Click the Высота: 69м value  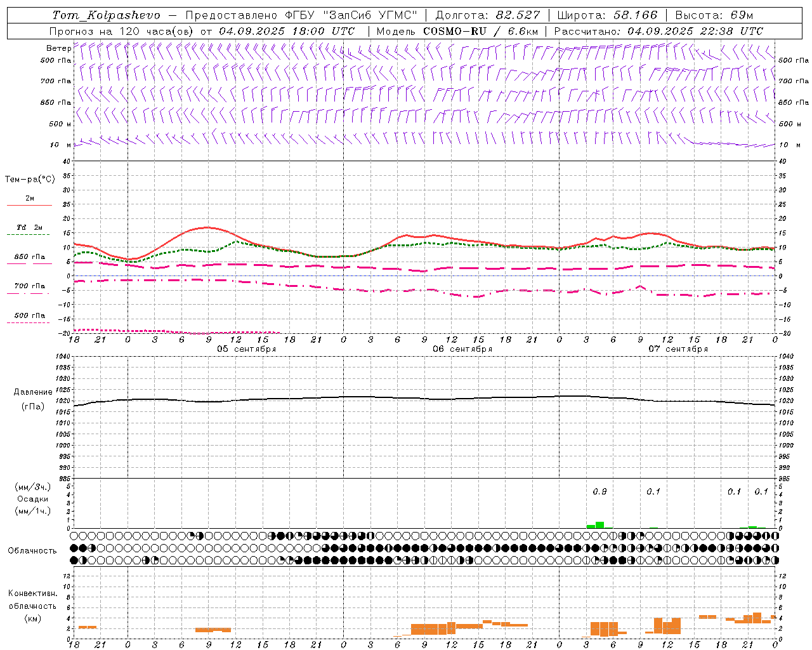[714, 15]
